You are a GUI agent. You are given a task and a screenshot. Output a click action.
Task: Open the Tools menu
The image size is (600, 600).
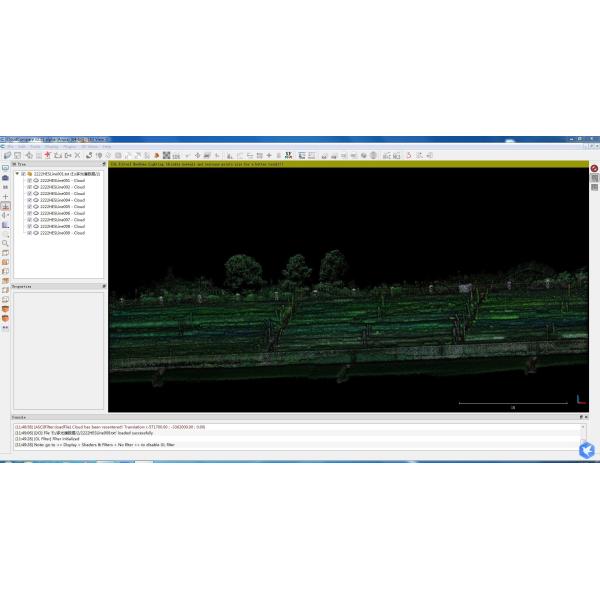tap(35, 147)
